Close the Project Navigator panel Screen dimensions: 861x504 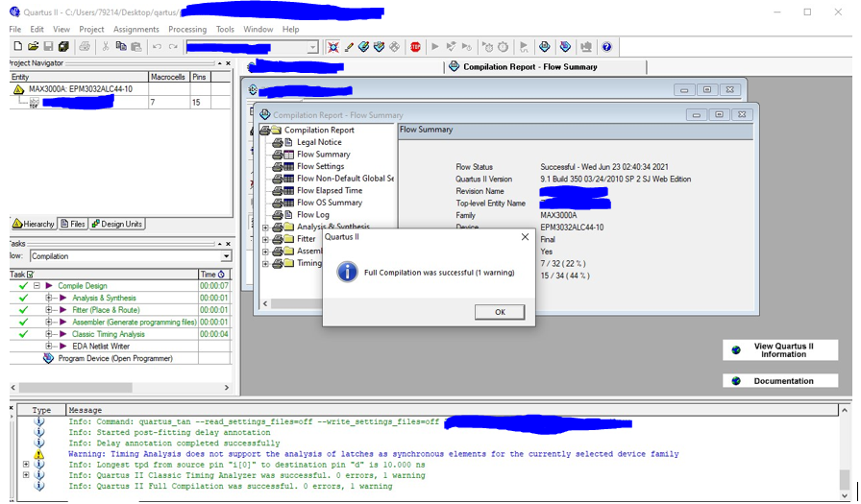(229, 63)
